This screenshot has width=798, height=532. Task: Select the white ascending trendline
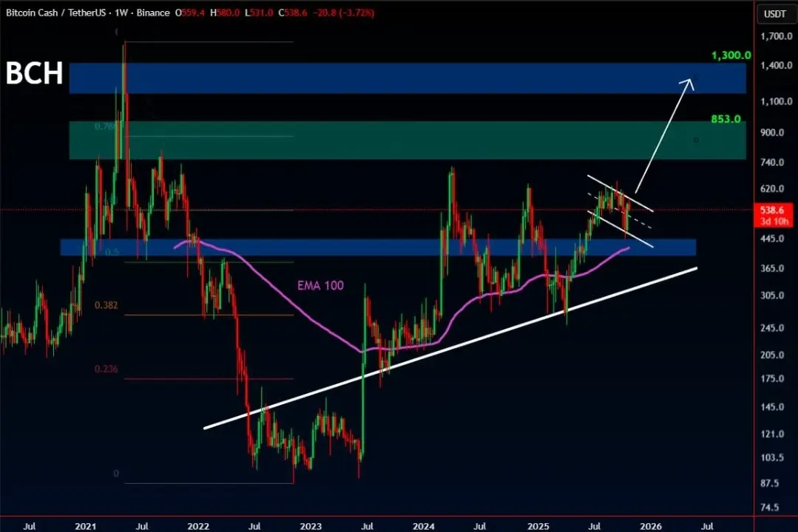click(x=450, y=348)
